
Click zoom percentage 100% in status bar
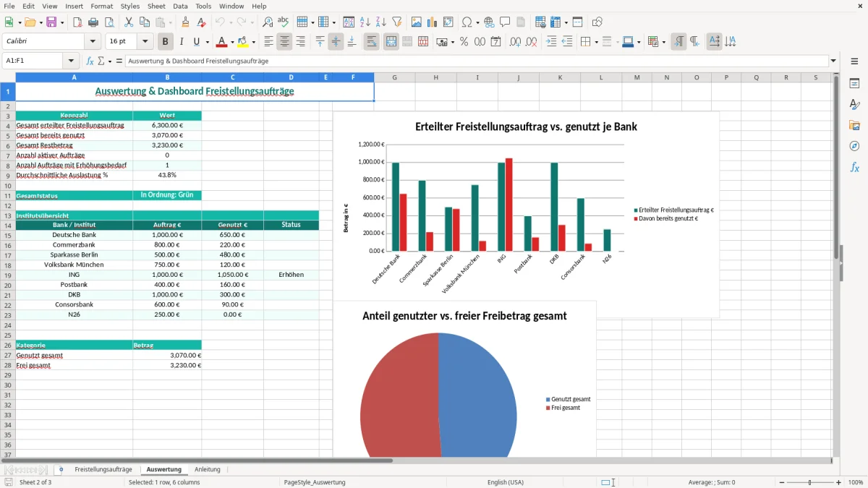point(856,482)
